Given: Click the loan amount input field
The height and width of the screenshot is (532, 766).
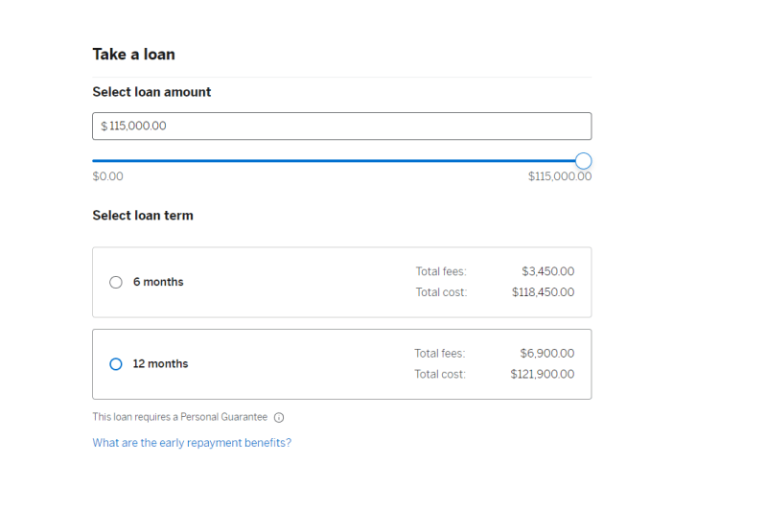Looking at the screenshot, I should tap(341, 126).
